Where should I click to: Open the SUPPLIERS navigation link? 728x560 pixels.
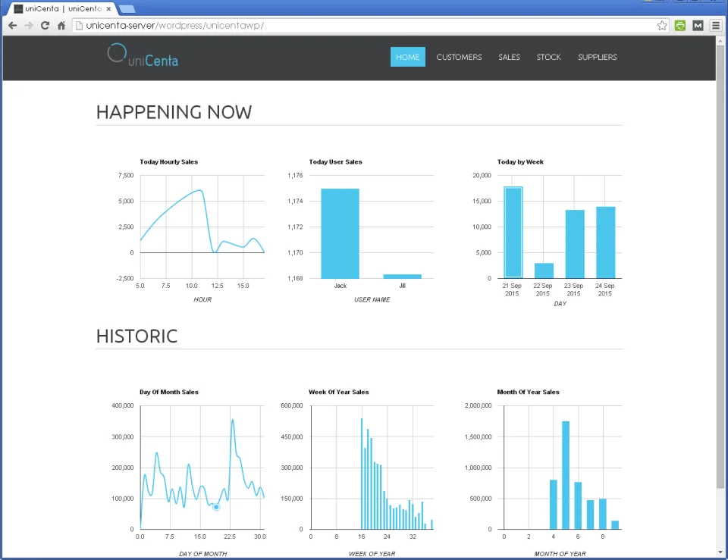click(x=597, y=57)
